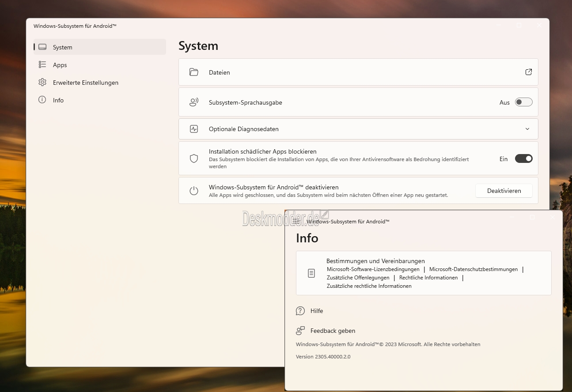Open Microsoft-Datenschutzbestimmungen link
The width and height of the screenshot is (572, 392).
coord(474,269)
